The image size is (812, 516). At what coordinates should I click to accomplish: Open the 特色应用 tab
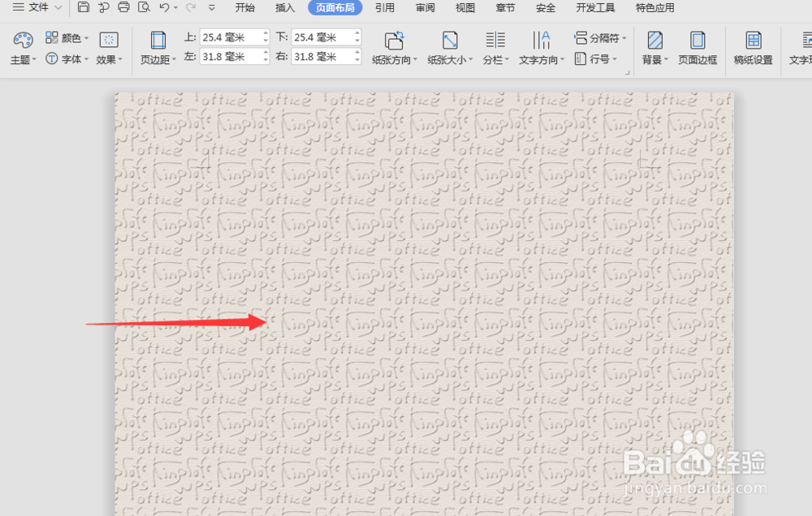pos(655,8)
